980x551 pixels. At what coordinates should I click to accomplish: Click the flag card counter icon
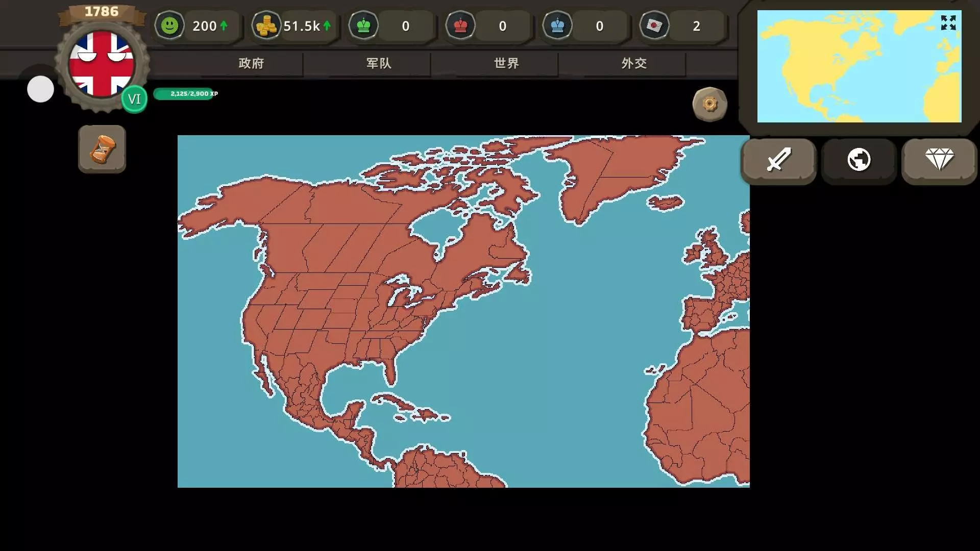tap(654, 26)
